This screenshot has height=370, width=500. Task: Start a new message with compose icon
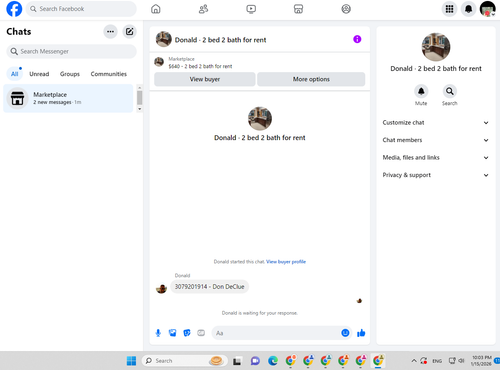(129, 32)
